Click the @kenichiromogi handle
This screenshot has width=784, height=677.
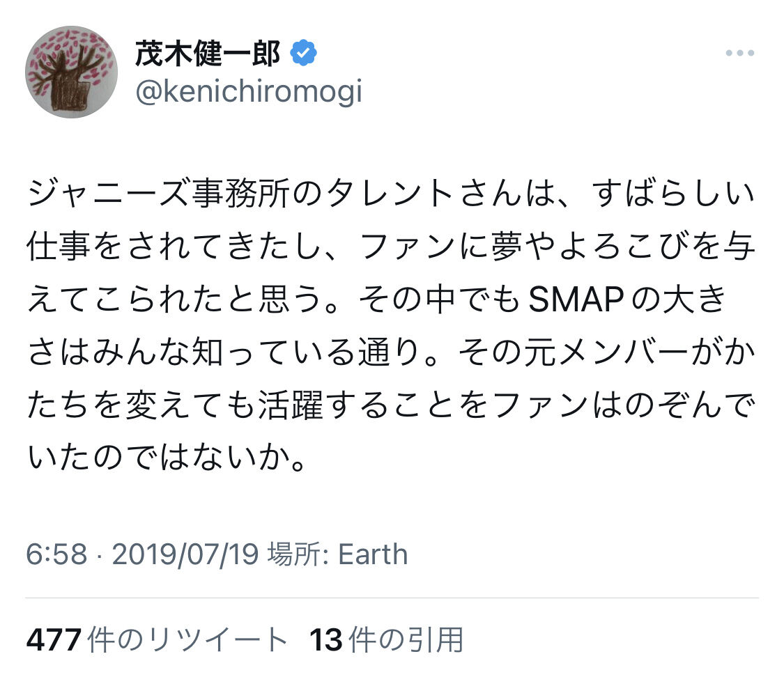[x=249, y=91]
